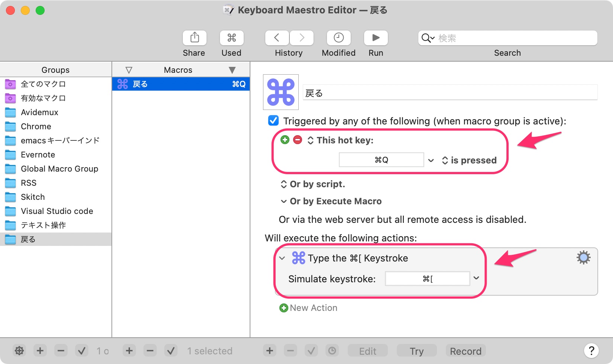This screenshot has height=364, width=613.
Task: Click the Modified clock icon
Action: coord(338,38)
